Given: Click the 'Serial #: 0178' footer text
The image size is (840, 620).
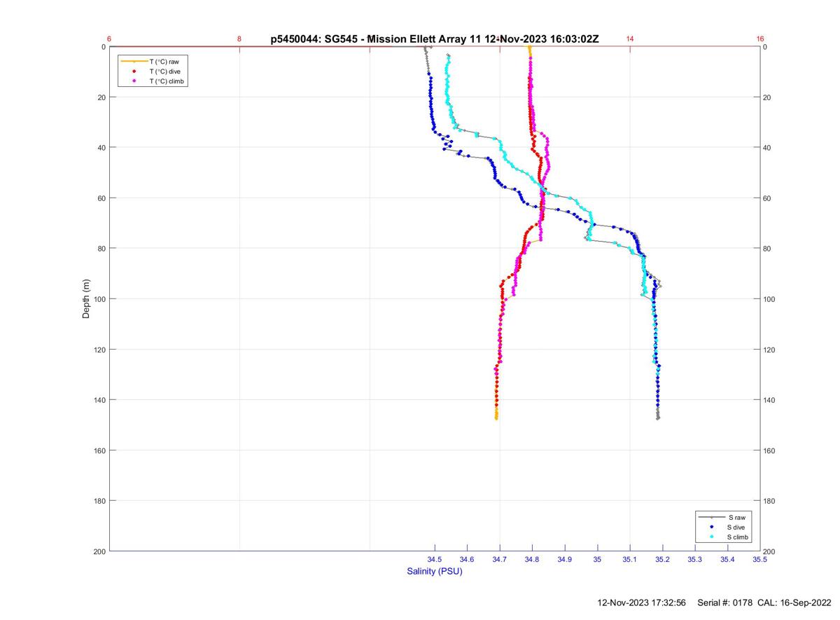Looking at the screenshot, I should tap(725, 602).
